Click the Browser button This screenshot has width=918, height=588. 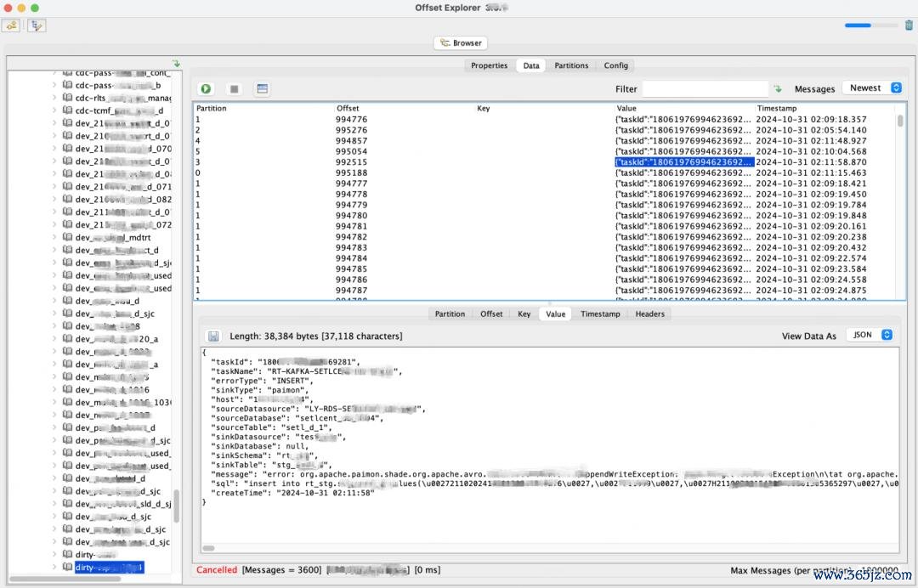click(461, 42)
